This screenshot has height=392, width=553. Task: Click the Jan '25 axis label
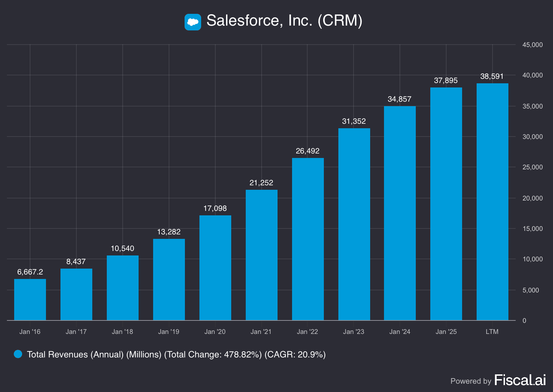(x=447, y=332)
